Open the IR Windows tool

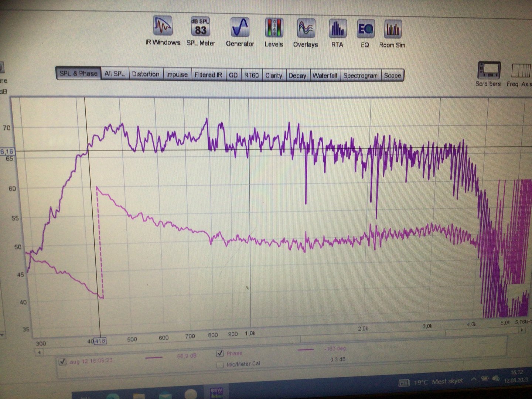point(163,31)
